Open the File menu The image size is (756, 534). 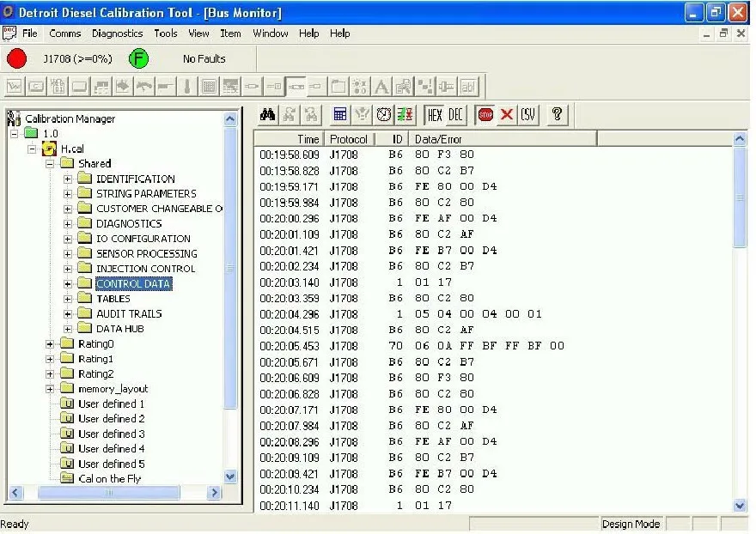[x=30, y=33]
